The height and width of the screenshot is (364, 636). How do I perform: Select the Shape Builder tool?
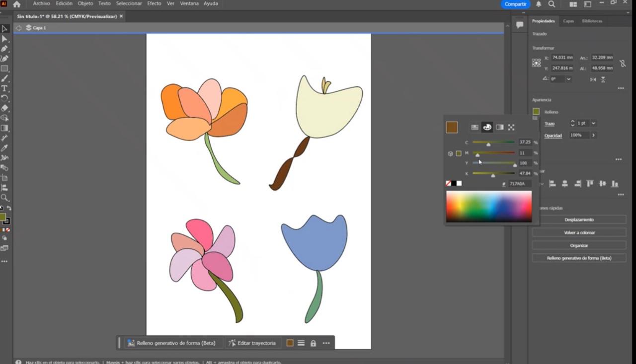(x=4, y=118)
